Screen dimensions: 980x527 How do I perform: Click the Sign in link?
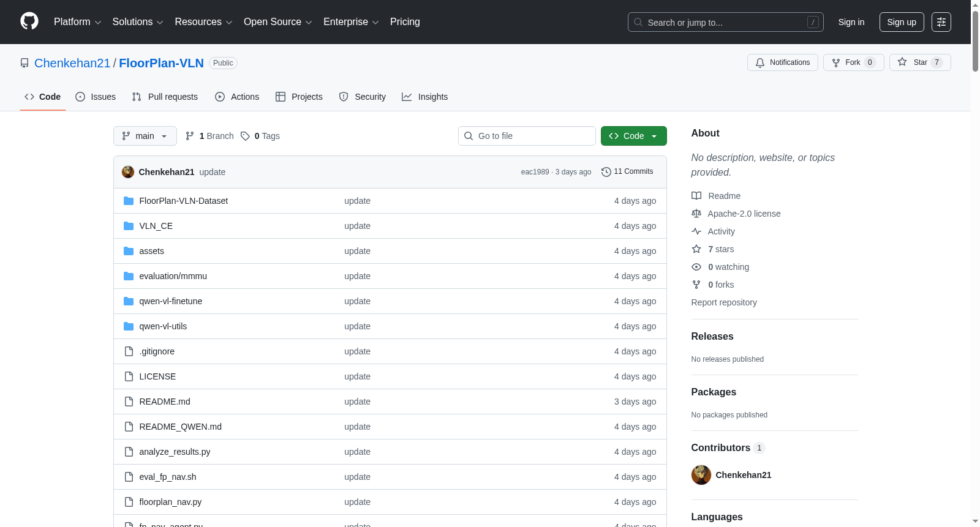[x=851, y=22]
